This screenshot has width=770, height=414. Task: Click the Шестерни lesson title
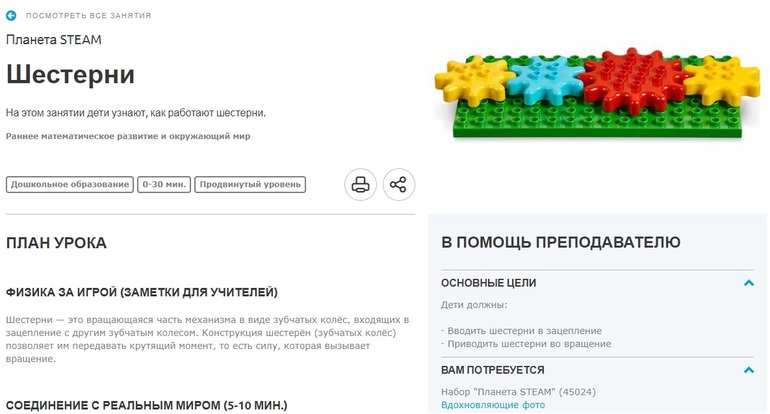(x=70, y=75)
